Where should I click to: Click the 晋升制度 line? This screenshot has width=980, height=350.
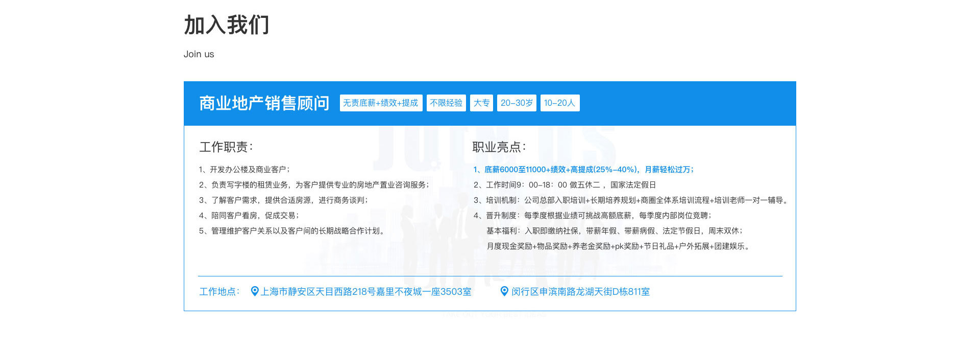pos(593,216)
